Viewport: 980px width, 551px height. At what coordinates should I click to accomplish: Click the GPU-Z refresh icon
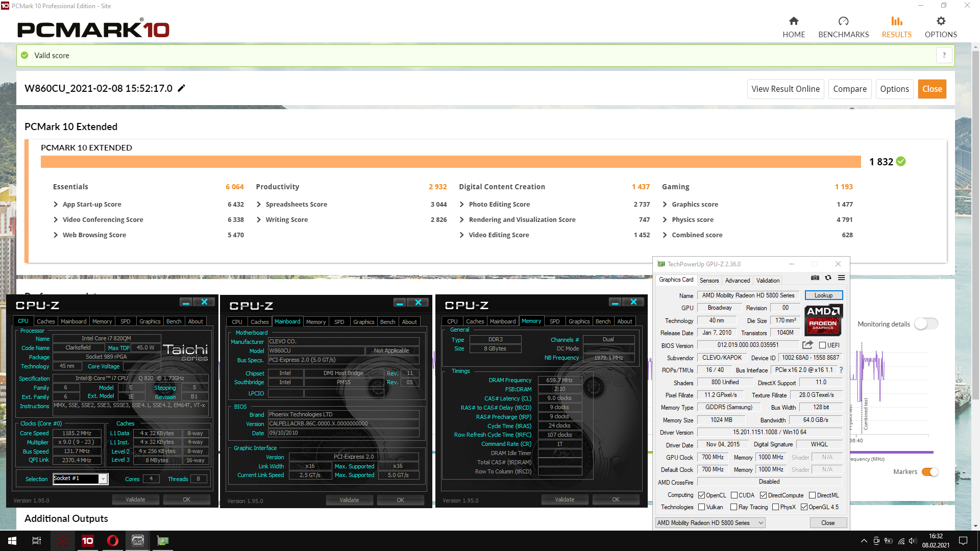coord(828,278)
